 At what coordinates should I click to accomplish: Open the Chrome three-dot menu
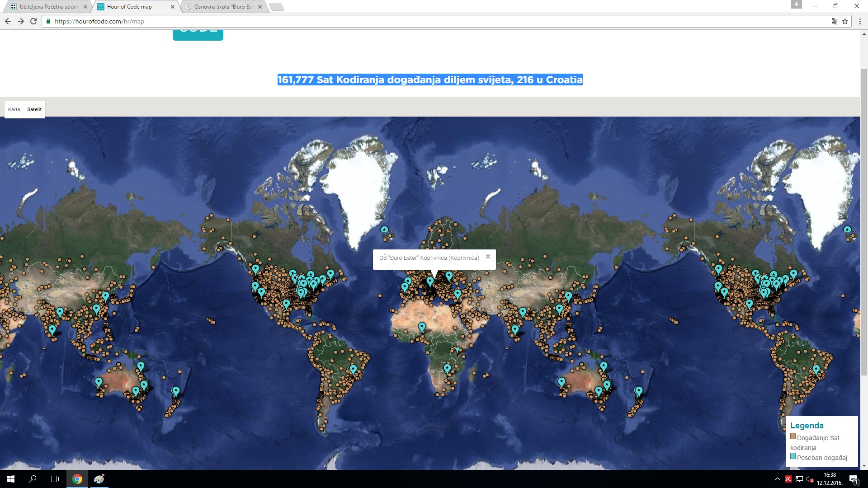click(x=860, y=21)
